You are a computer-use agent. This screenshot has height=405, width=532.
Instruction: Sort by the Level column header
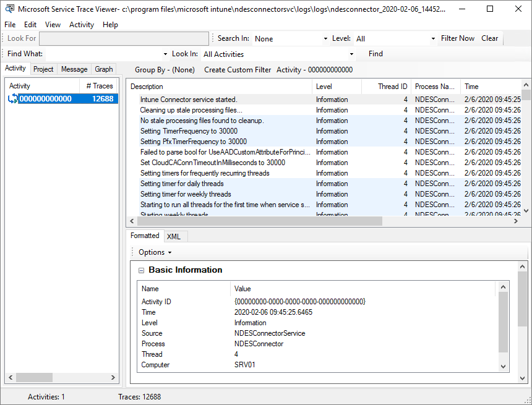pos(337,87)
